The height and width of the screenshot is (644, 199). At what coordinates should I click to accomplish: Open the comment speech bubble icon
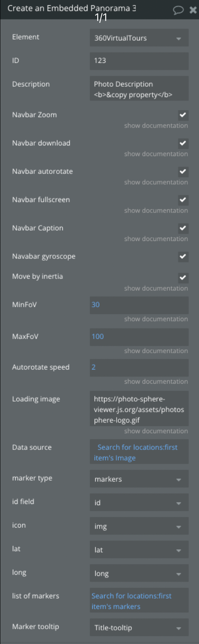point(178,10)
